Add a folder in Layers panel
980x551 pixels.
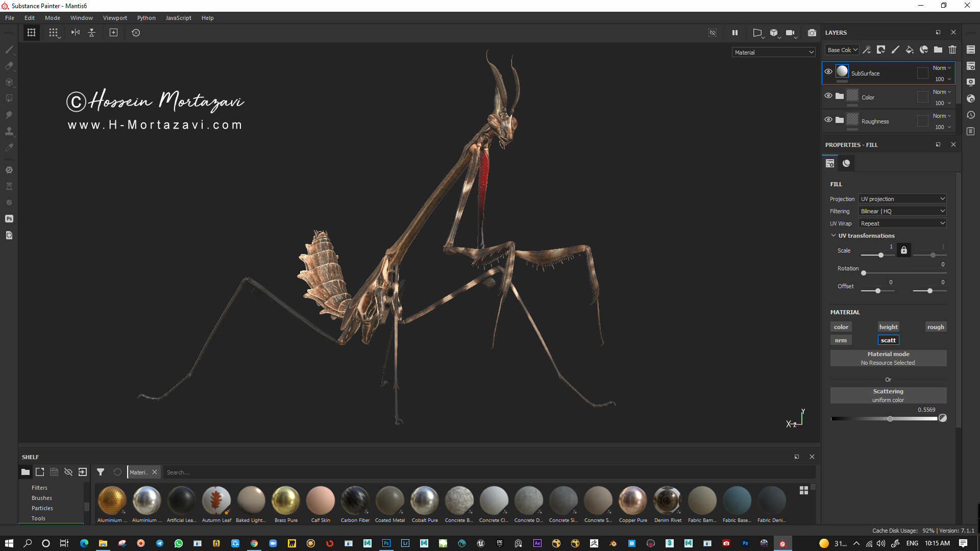938,49
